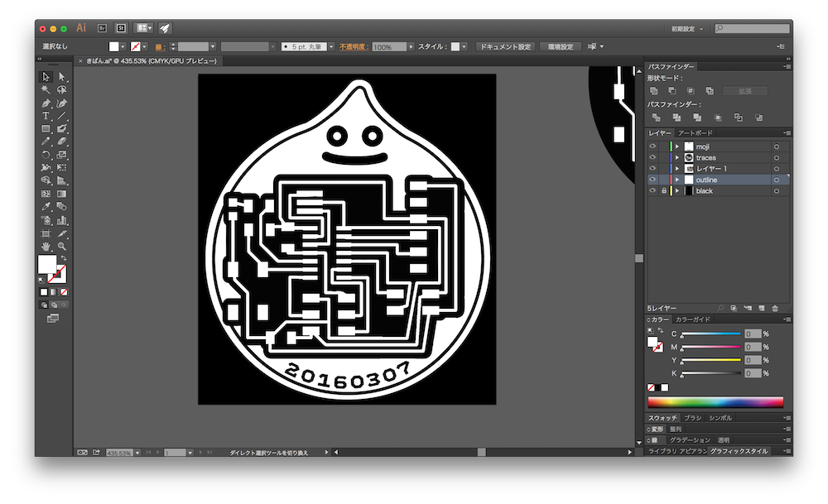Switch to the アートボード tab
Viewport: 828px width, 504px height.
click(695, 133)
